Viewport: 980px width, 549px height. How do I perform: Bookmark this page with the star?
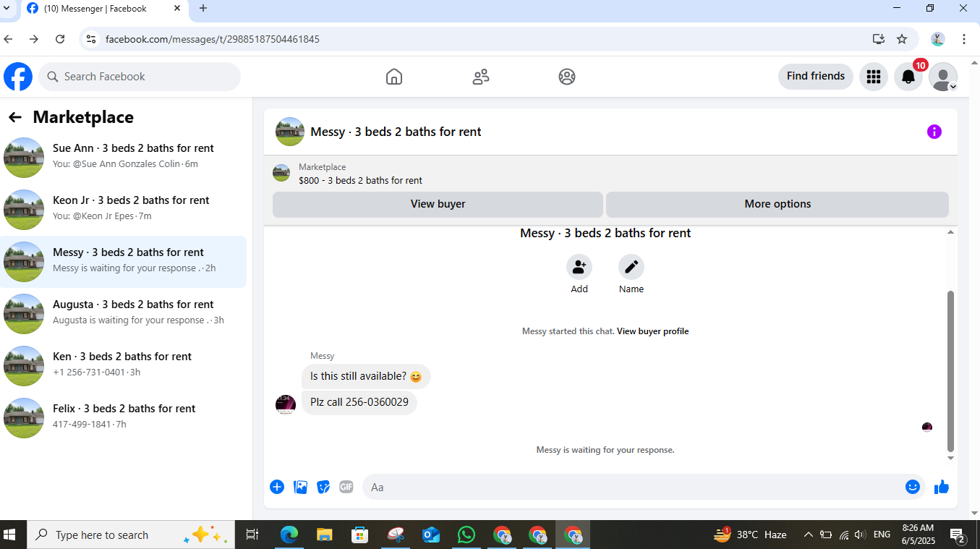point(902,39)
